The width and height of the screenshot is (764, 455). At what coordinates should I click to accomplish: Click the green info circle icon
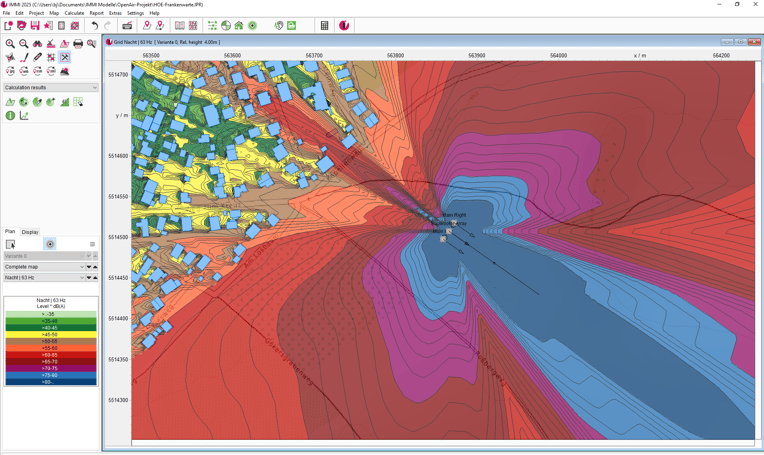pos(10,116)
